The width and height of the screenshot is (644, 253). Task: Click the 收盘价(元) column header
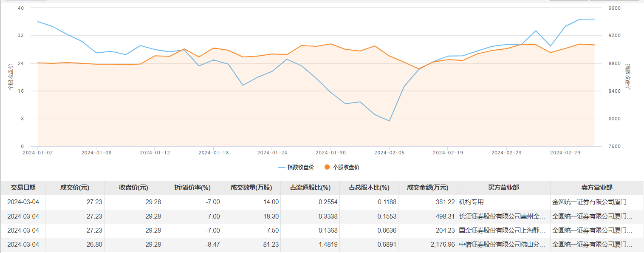tap(133, 188)
